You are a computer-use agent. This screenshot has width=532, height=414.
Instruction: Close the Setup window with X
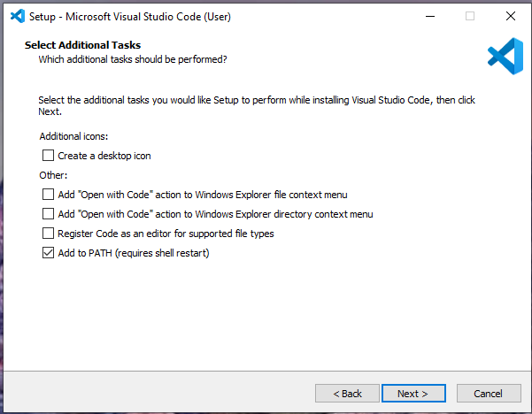[511, 16]
